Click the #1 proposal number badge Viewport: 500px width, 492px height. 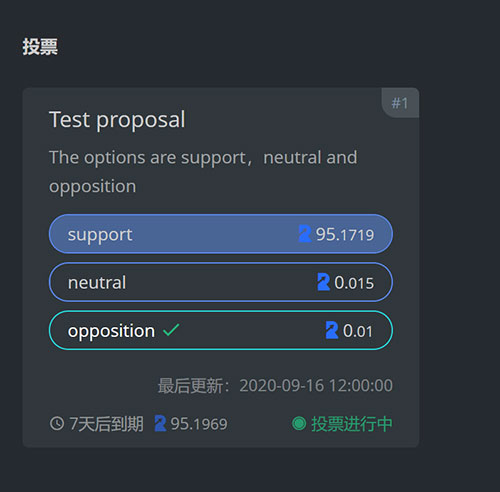(x=400, y=103)
